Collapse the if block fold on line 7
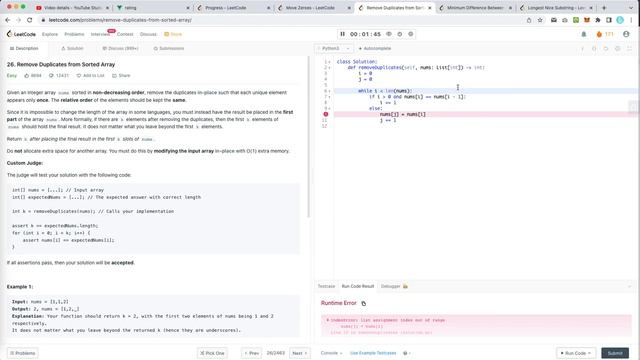 pos(330,97)
